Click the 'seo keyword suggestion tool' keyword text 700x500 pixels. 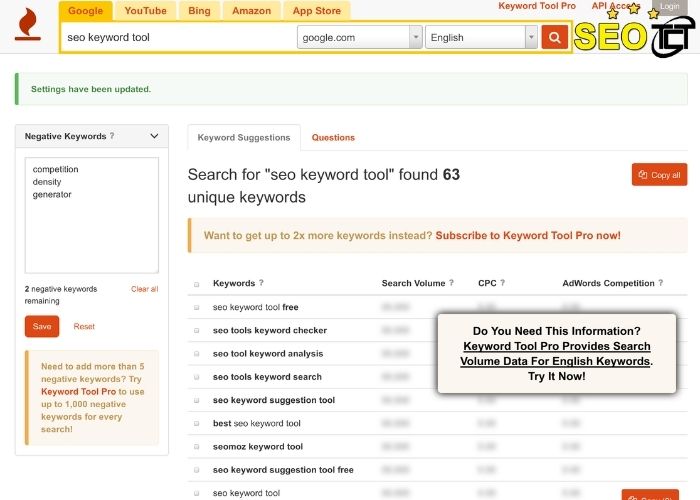pyautogui.click(x=274, y=400)
